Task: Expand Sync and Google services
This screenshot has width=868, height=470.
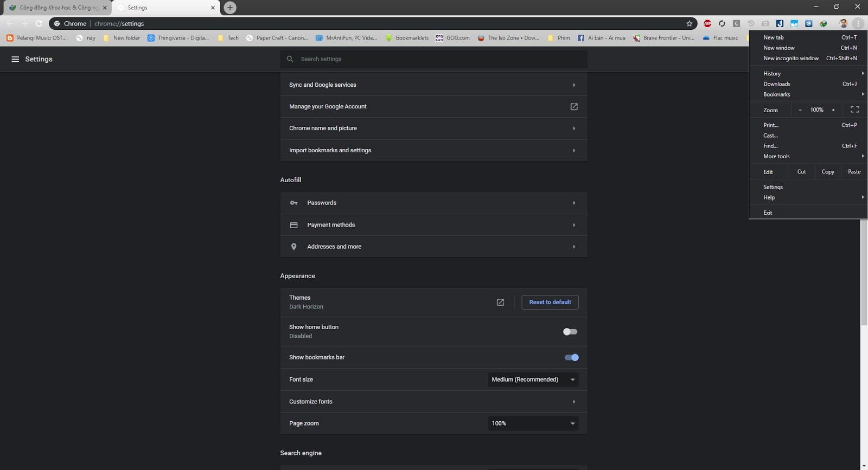Action: (433, 85)
